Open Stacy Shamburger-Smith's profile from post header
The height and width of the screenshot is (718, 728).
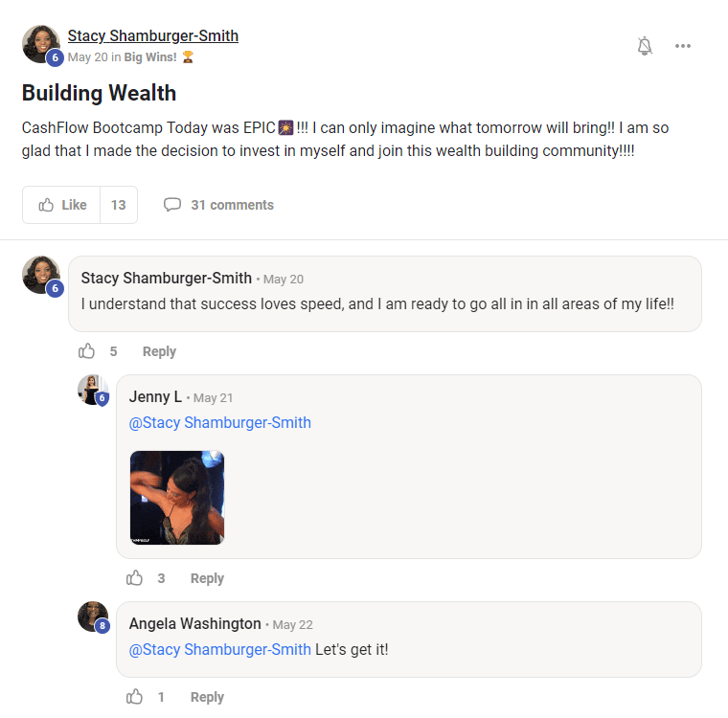[152, 36]
